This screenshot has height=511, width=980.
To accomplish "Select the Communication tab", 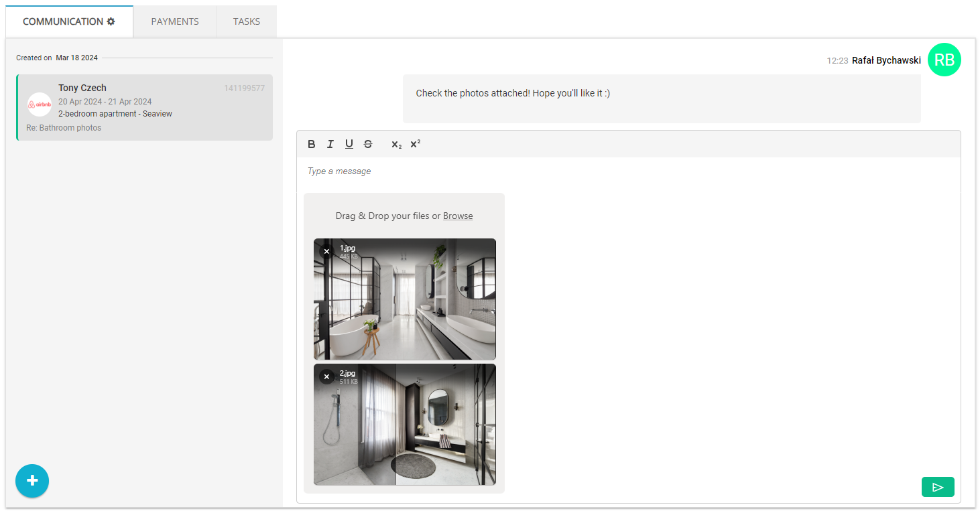I will [69, 21].
